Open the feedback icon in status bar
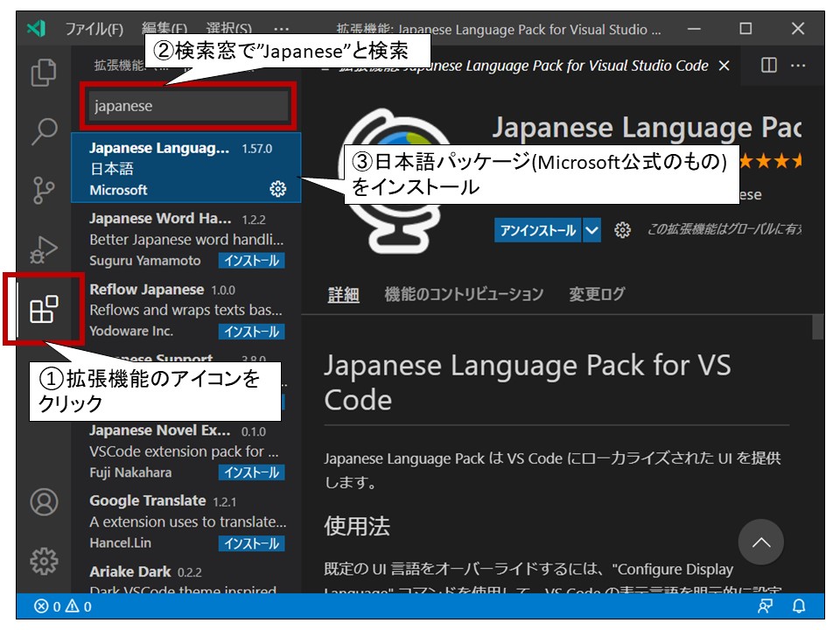 click(765, 606)
